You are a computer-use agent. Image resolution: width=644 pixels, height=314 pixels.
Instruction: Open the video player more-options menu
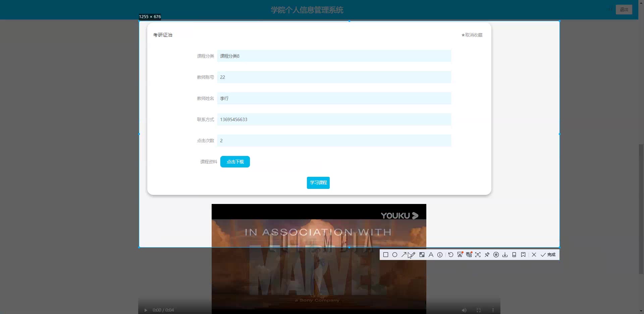coord(493,310)
